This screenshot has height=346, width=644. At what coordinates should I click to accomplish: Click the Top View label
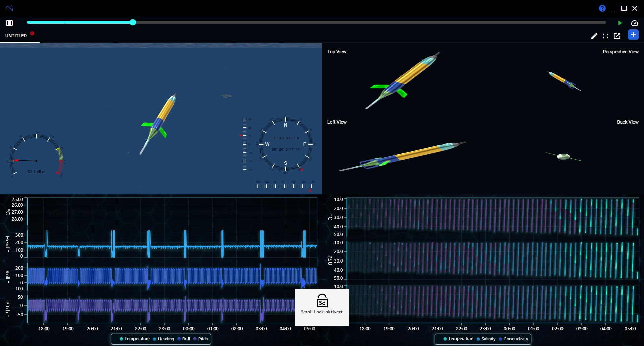pos(337,52)
